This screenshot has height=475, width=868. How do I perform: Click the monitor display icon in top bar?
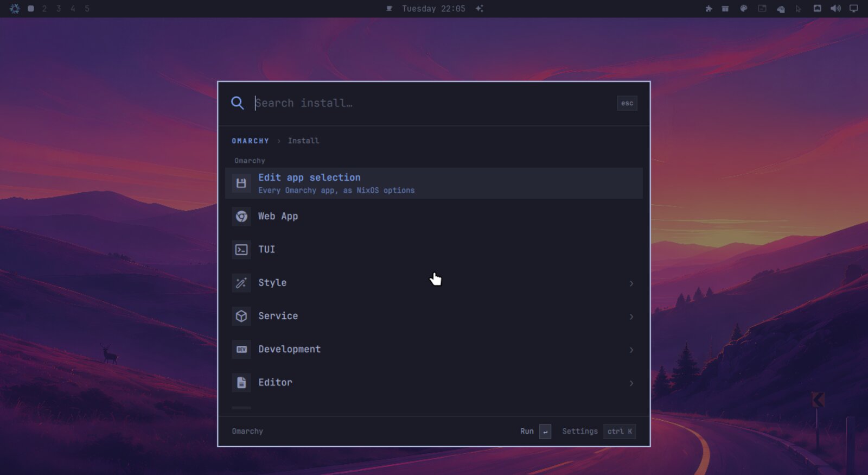[x=854, y=9]
